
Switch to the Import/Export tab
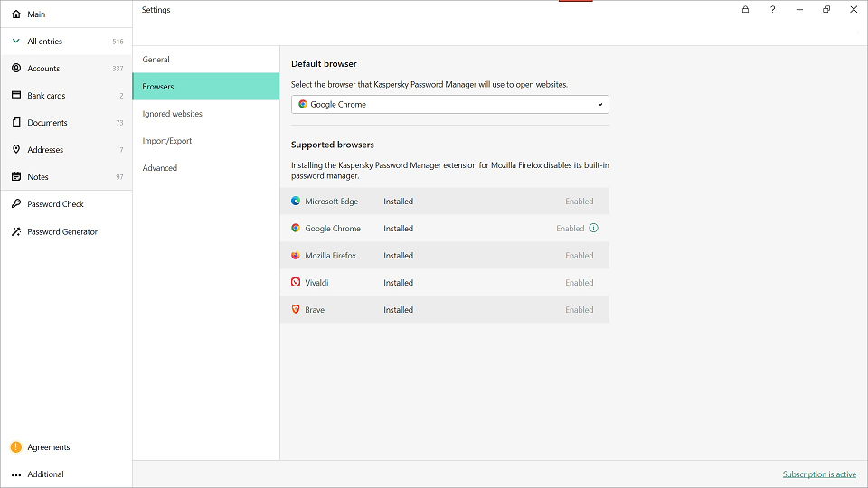click(x=206, y=141)
